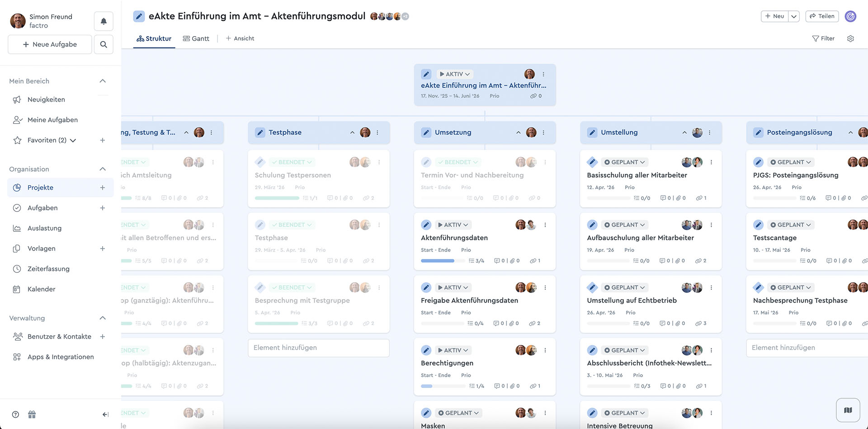Collapse sidebar with arrow icon

(x=105, y=415)
